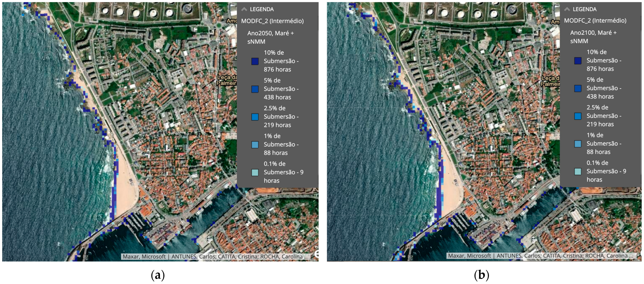Click the 876 horas label in map (a) legend
644x284 pixels.
[x=277, y=69]
